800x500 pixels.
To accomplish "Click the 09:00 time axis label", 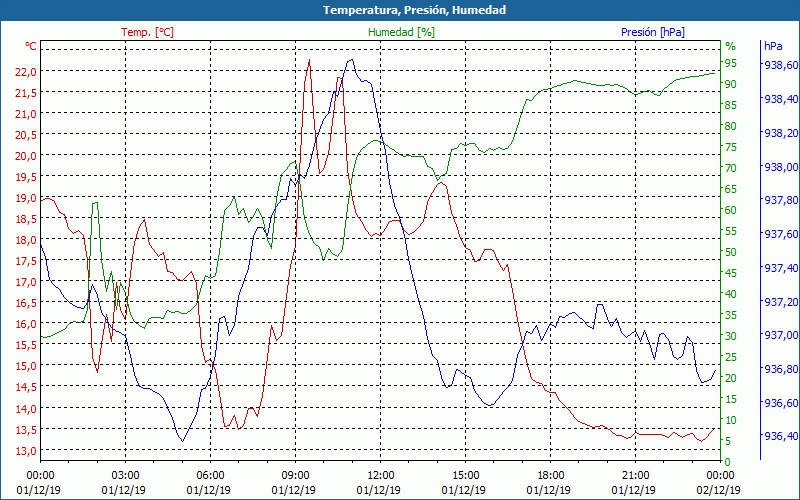I will [x=295, y=476].
